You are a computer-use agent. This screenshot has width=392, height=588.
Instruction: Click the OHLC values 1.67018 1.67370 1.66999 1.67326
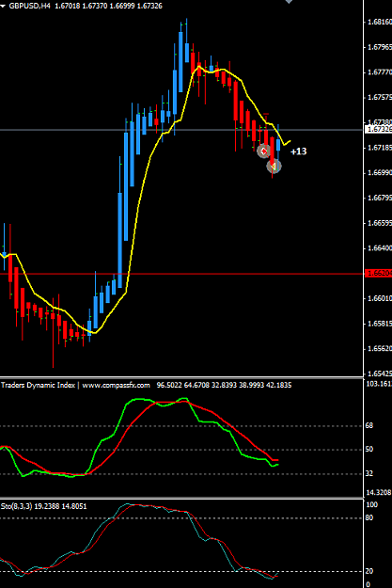point(108,6)
